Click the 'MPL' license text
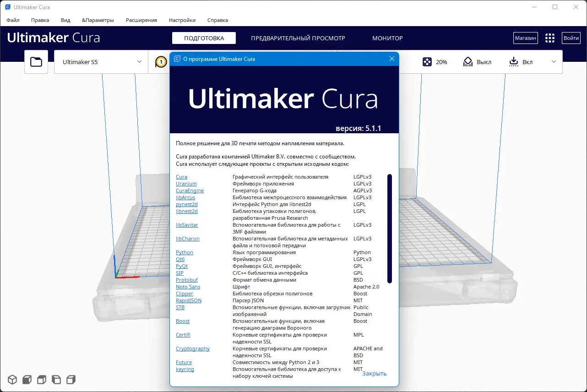The image size is (587, 392). [359, 335]
